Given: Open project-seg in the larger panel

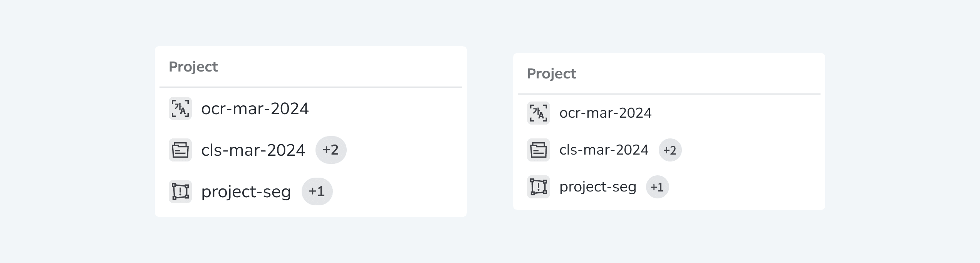Looking at the screenshot, I should [246, 191].
